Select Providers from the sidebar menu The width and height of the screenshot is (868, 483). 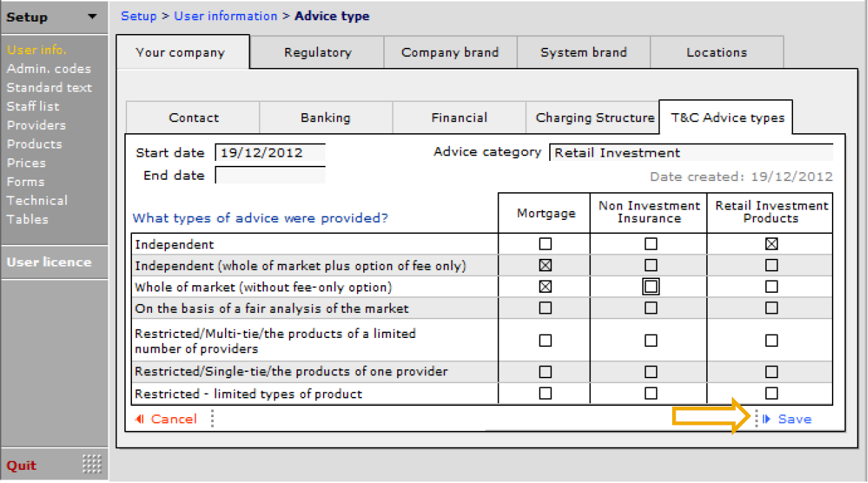click(36, 125)
